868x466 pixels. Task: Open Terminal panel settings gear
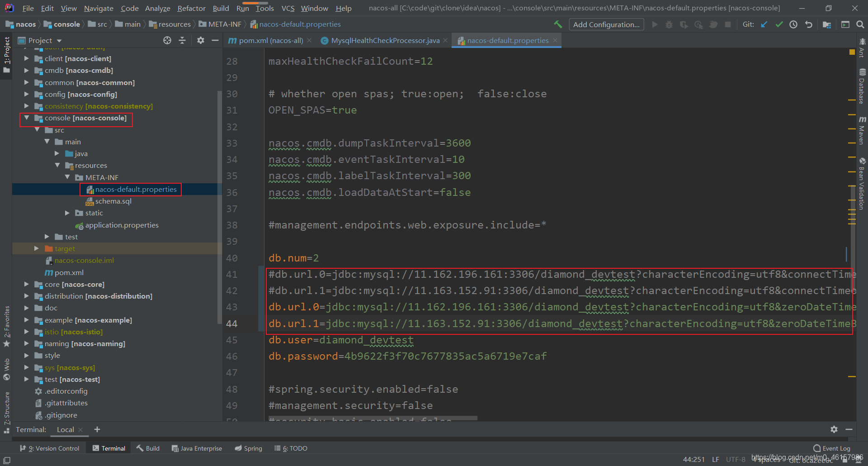click(x=834, y=429)
